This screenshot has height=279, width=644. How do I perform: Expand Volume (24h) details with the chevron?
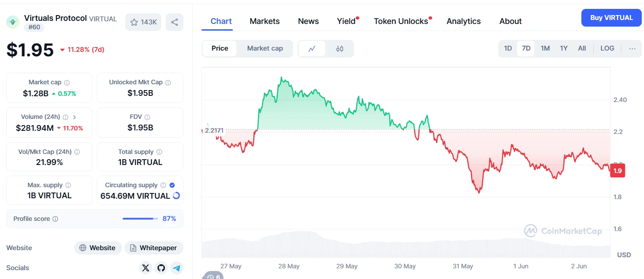(x=74, y=117)
